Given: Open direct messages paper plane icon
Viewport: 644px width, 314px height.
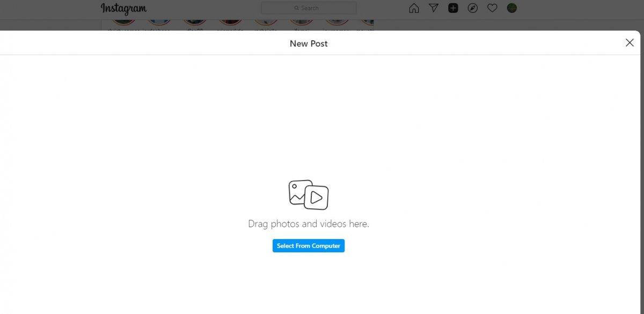Looking at the screenshot, I should (x=434, y=8).
